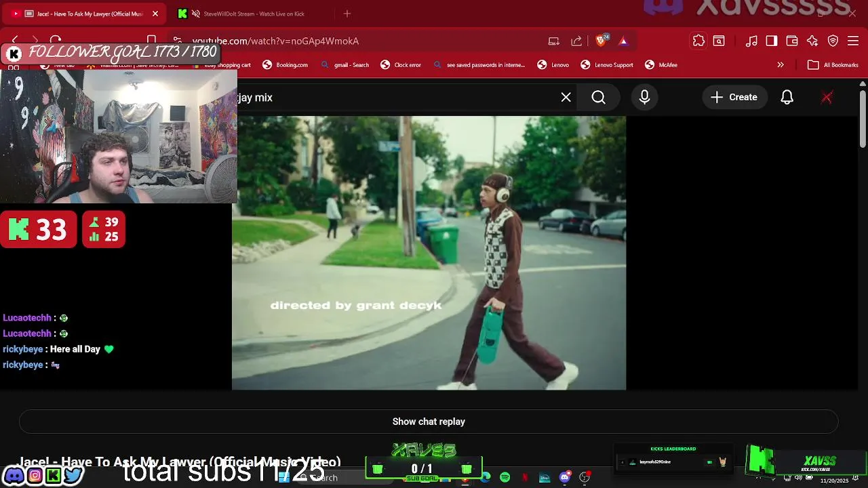The height and width of the screenshot is (488, 868).
Task: Go back to the previous page
Action: (x=15, y=41)
